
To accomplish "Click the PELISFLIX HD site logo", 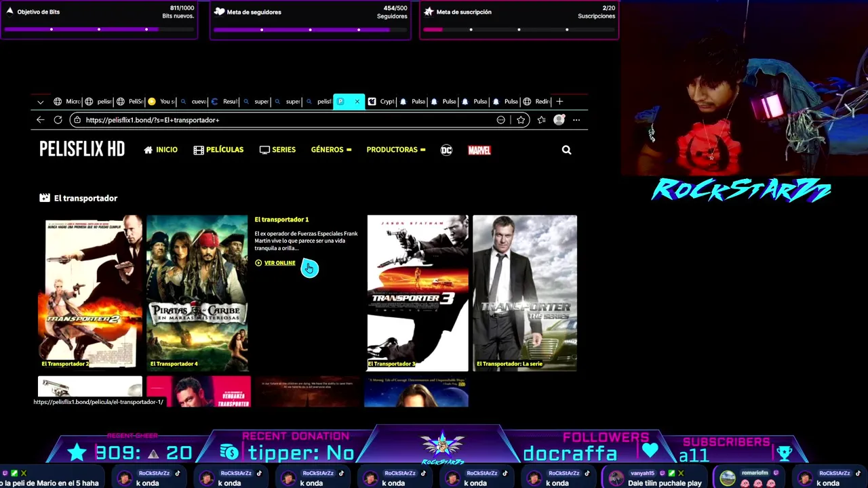I will point(82,150).
